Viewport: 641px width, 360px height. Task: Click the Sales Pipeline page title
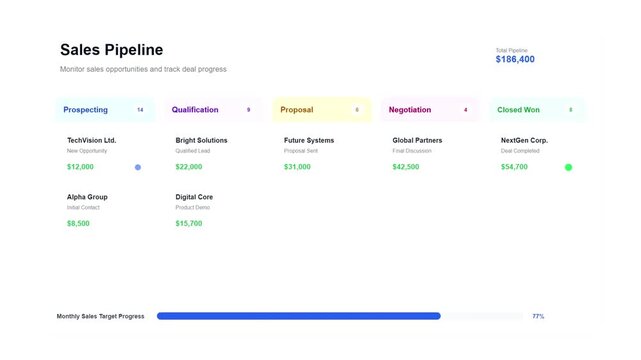click(112, 50)
